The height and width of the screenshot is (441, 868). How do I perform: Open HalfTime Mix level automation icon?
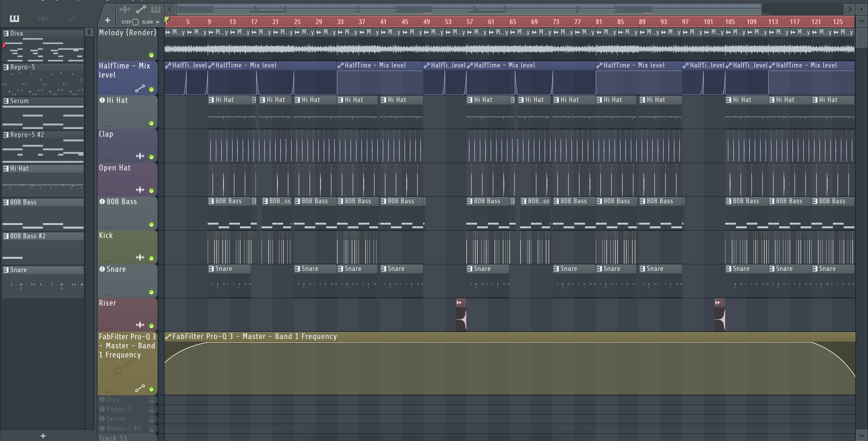point(140,88)
